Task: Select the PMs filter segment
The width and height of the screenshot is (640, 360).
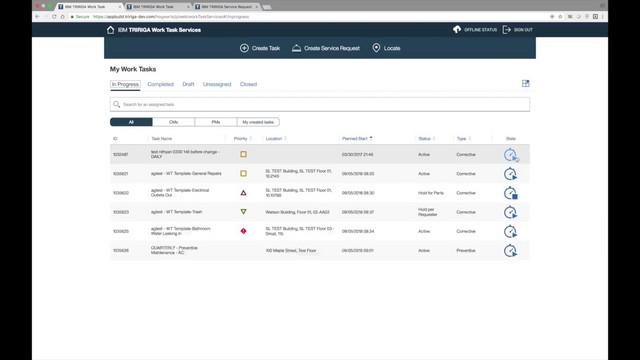Action: point(216,122)
